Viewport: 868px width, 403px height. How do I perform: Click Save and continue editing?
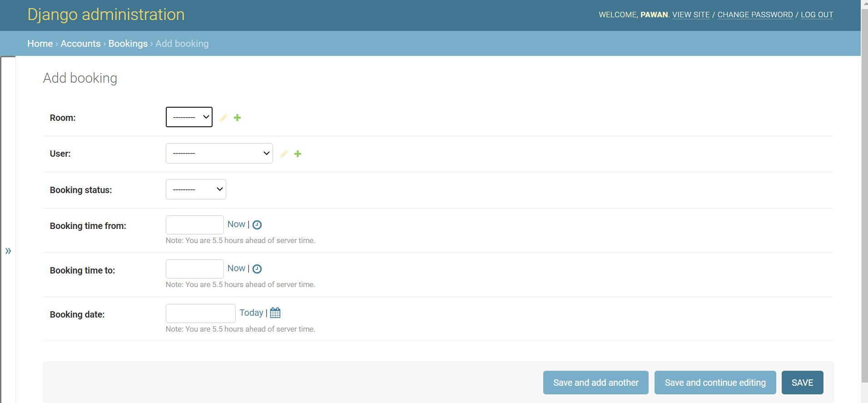(715, 383)
